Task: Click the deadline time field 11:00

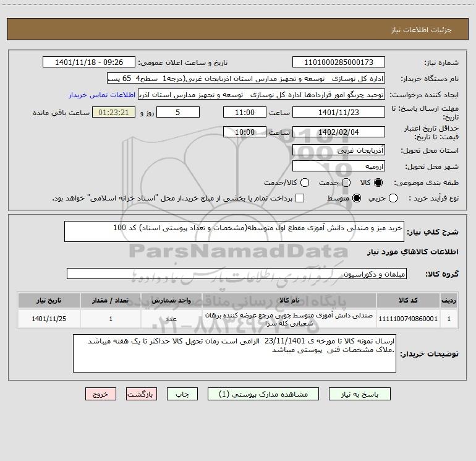Action: 245,112
